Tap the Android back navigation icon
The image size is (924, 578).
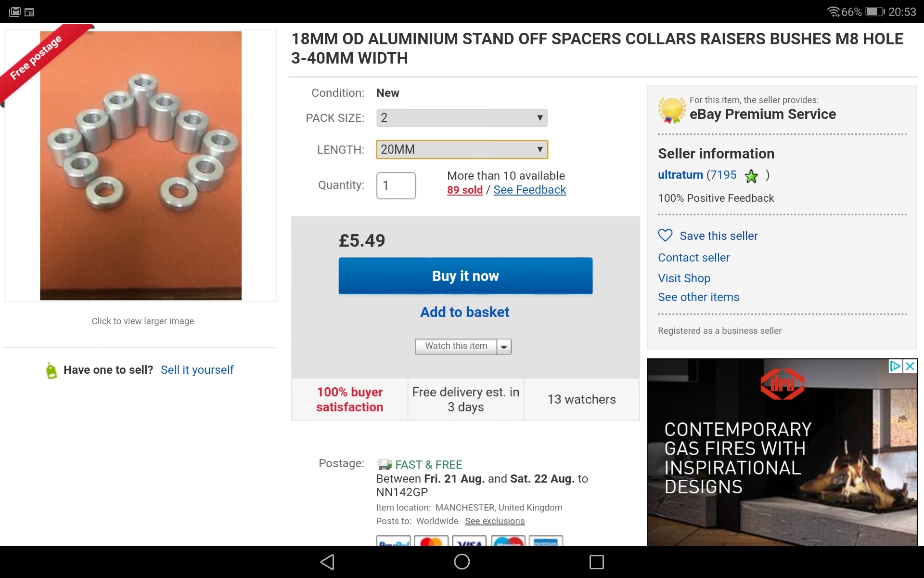(328, 562)
